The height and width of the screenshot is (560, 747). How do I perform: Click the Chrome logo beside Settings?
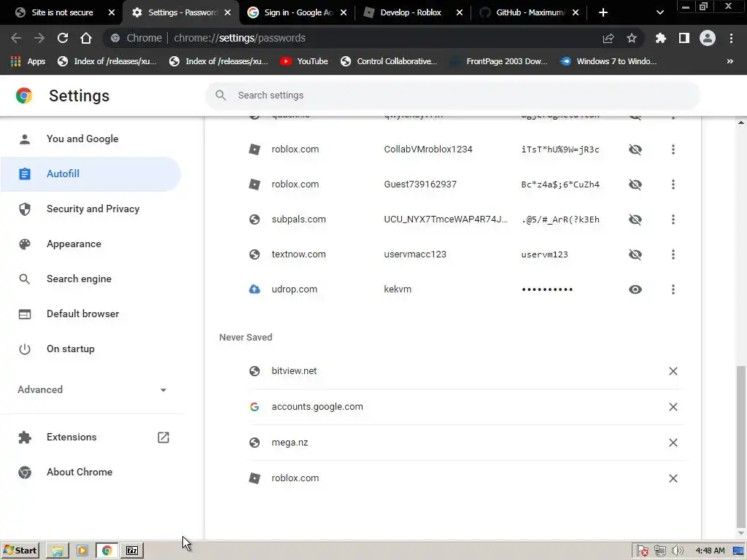(x=24, y=96)
